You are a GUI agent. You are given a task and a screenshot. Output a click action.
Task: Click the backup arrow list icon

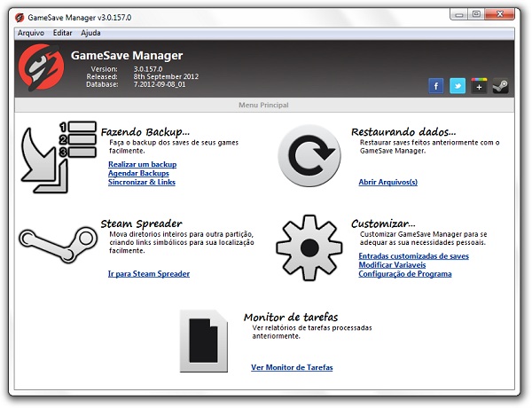[59, 157]
